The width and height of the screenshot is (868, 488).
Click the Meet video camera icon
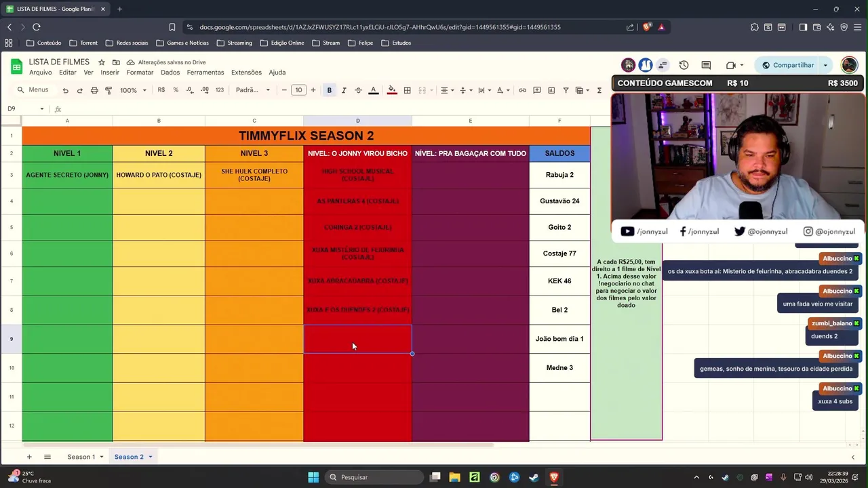[x=731, y=65]
